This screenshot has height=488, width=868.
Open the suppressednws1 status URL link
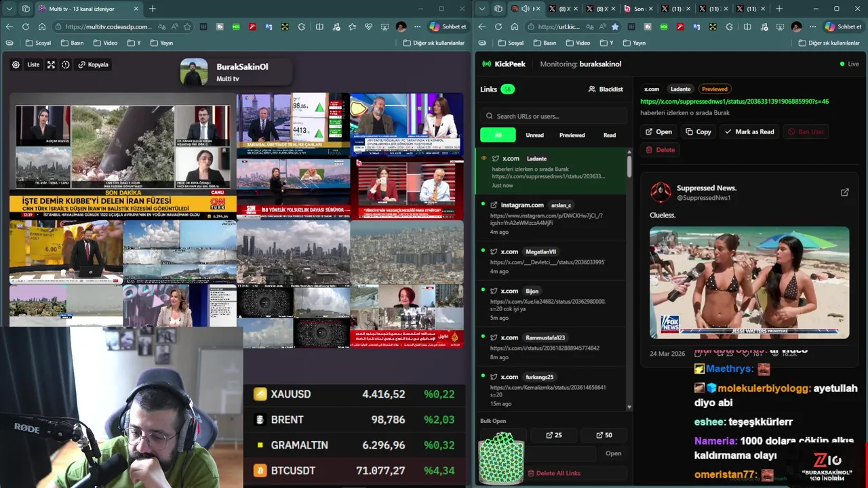734,101
